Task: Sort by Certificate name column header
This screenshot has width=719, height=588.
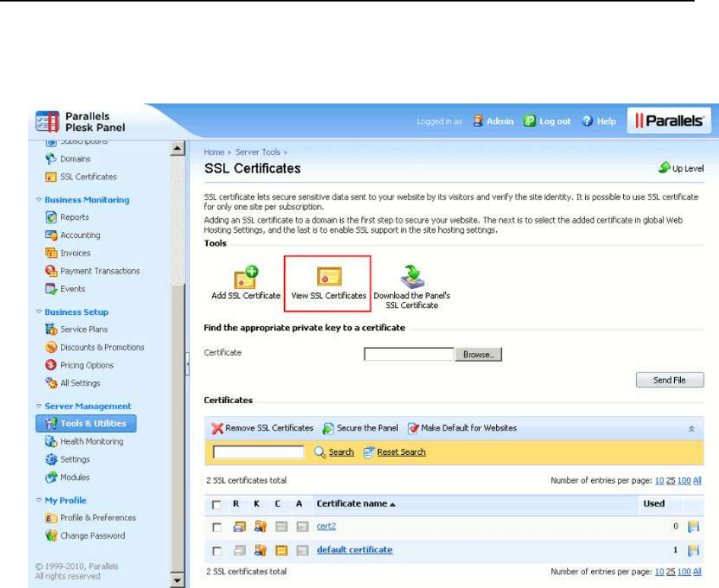Action: pos(355,504)
